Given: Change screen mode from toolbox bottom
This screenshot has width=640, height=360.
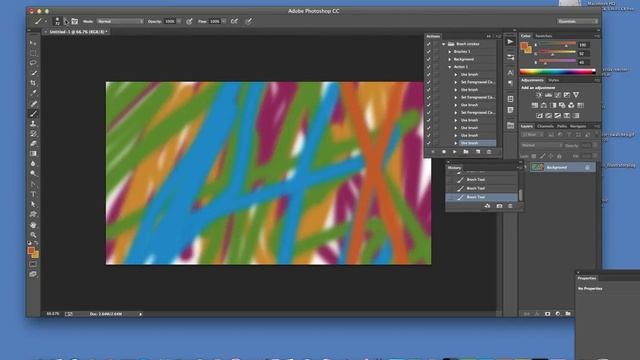Looking at the screenshot, I should (x=33, y=274).
